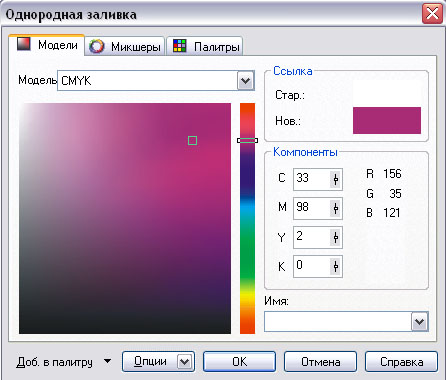446x380 pixels.
Task: Click the M value spinner control
Action: (336, 208)
